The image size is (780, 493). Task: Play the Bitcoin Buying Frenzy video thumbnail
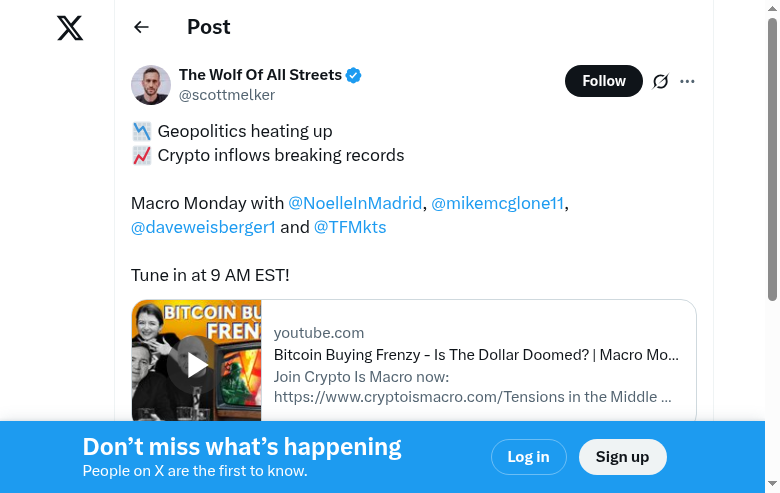pos(196,363)
